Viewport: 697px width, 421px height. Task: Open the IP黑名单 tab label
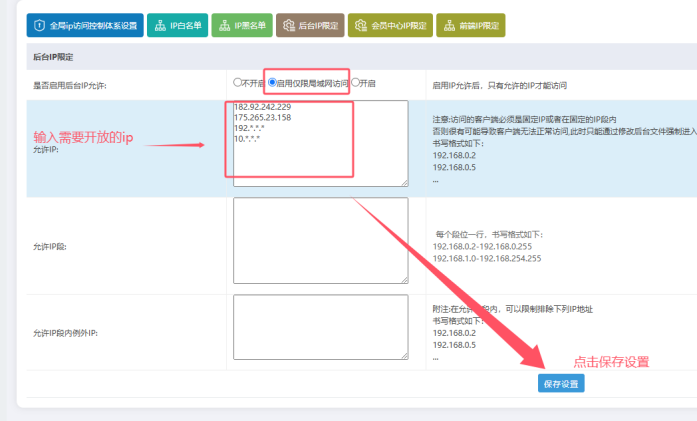(x=248, y=25)
